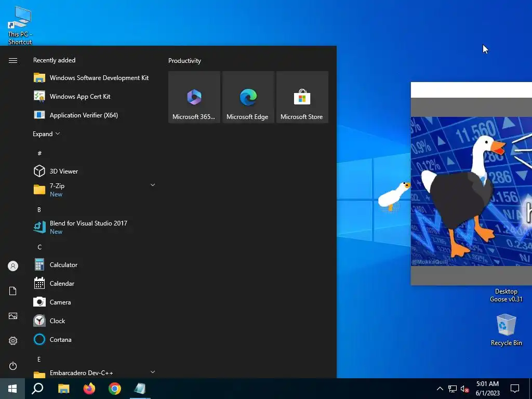Screen dimensions: 532x399
Task: Jump to the E letter index
Action: click(x=39, y=360)
